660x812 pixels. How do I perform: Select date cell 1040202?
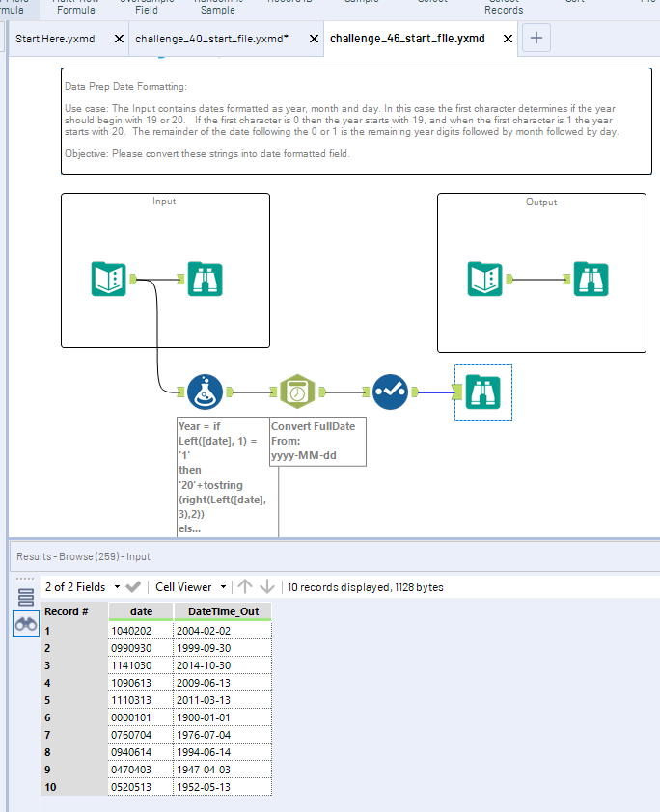click(141, 631)
